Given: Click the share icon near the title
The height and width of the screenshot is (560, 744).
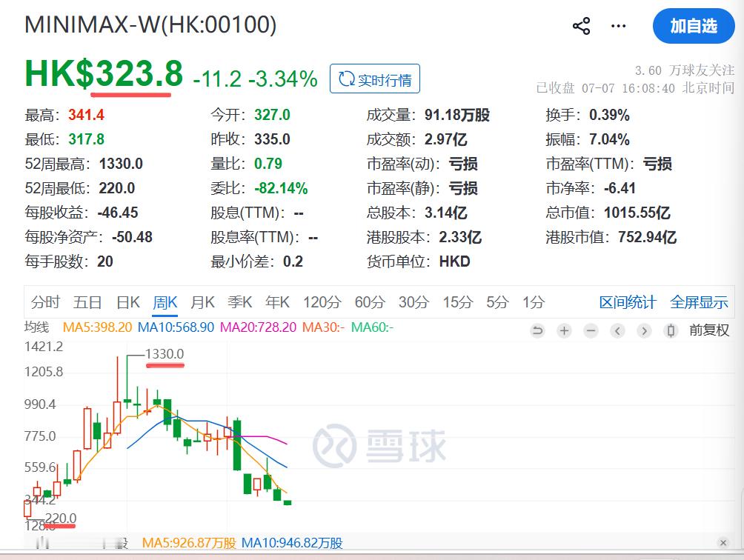Looking at the screenshot, I should click(581, 26).
